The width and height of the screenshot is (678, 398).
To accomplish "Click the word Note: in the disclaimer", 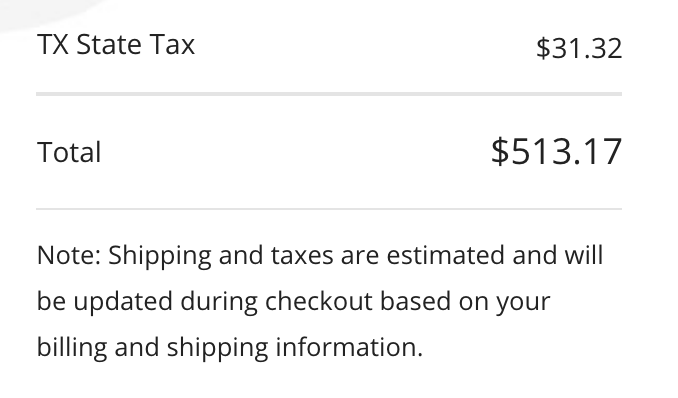I will (x=69, y=255).
